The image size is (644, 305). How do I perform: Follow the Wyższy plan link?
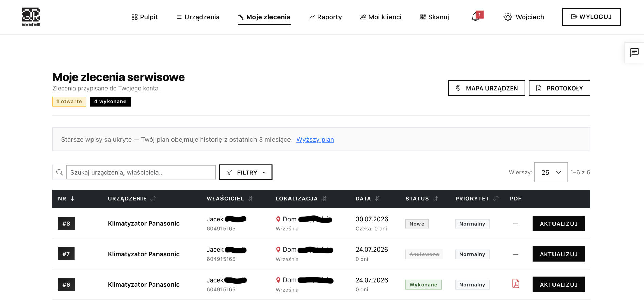pos(315,140)
